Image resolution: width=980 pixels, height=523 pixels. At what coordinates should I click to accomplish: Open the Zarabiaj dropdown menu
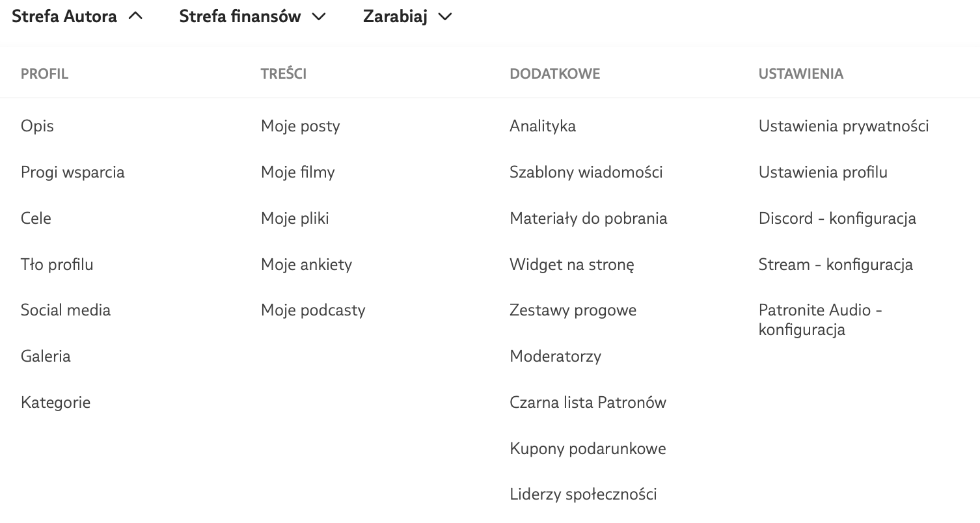pos(407,17)
